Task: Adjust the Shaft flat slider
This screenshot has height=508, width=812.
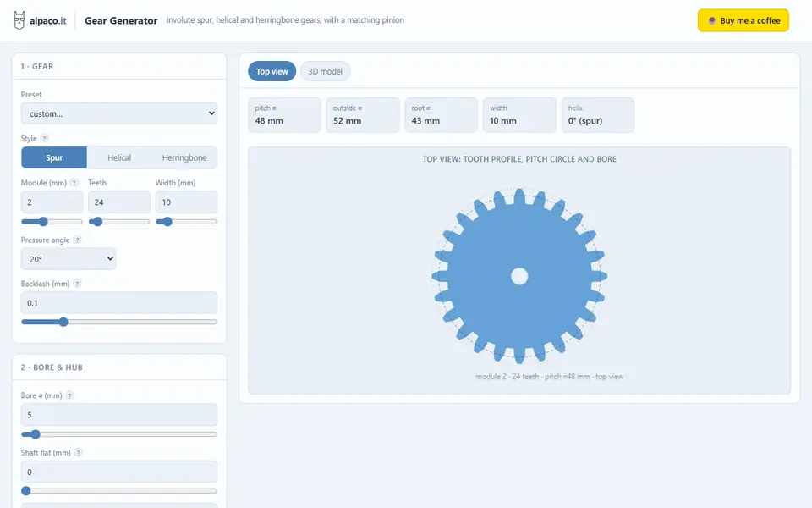Action: pyautogui.click(x=119, y=490)
